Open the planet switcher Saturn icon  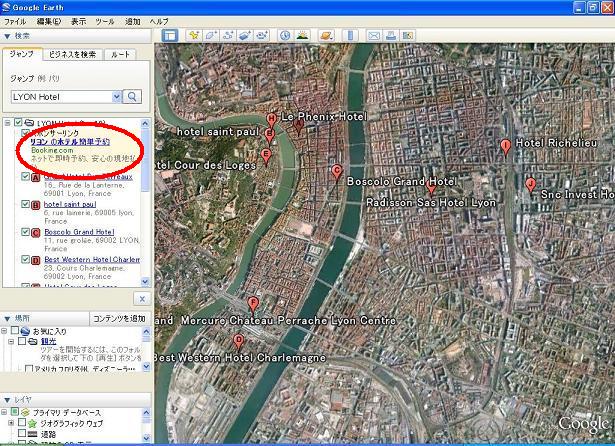326,36
